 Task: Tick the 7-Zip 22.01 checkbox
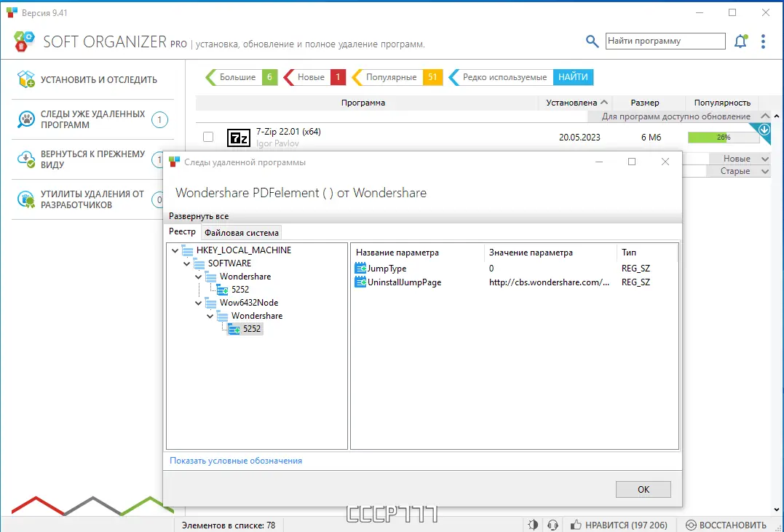208,137
